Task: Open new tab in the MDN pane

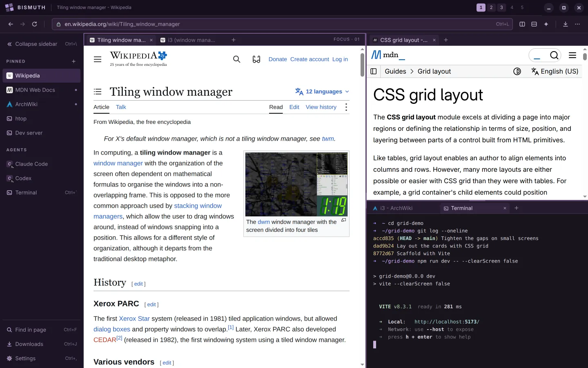Action: [446, 40]
